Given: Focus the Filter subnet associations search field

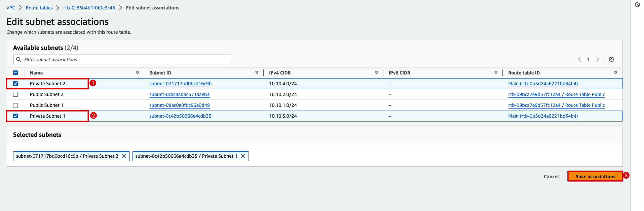Looking at the screenshot, I should (124, 60).
